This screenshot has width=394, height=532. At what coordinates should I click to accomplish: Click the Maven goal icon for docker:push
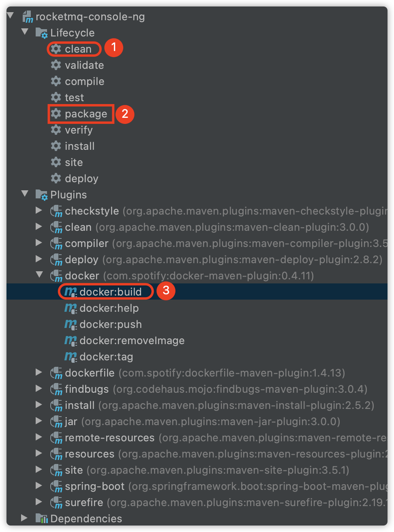pos(71,324)
